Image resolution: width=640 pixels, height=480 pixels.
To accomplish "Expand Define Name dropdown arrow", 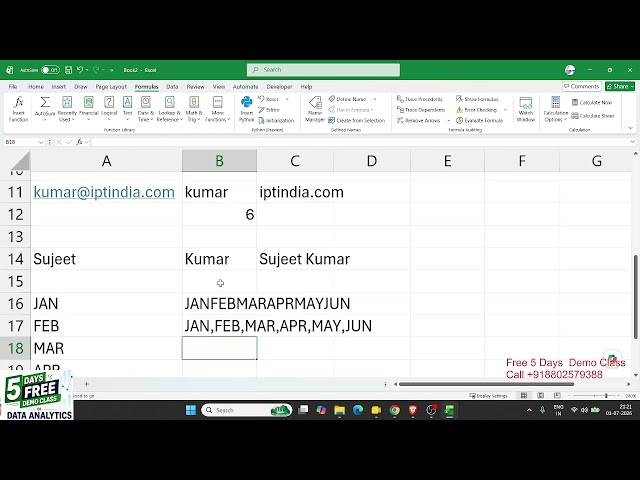I will (374, 99).
